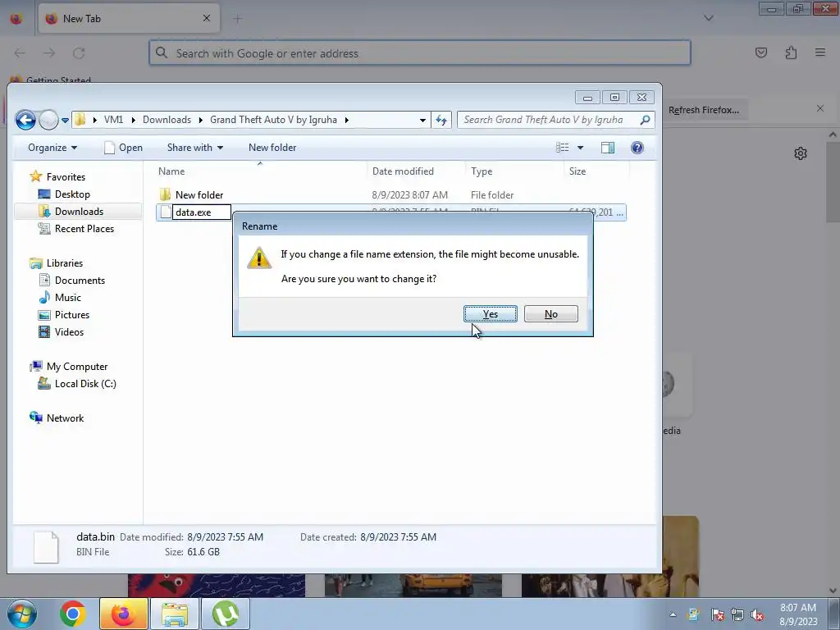Sort files by the Type column

tap(482, 171)
